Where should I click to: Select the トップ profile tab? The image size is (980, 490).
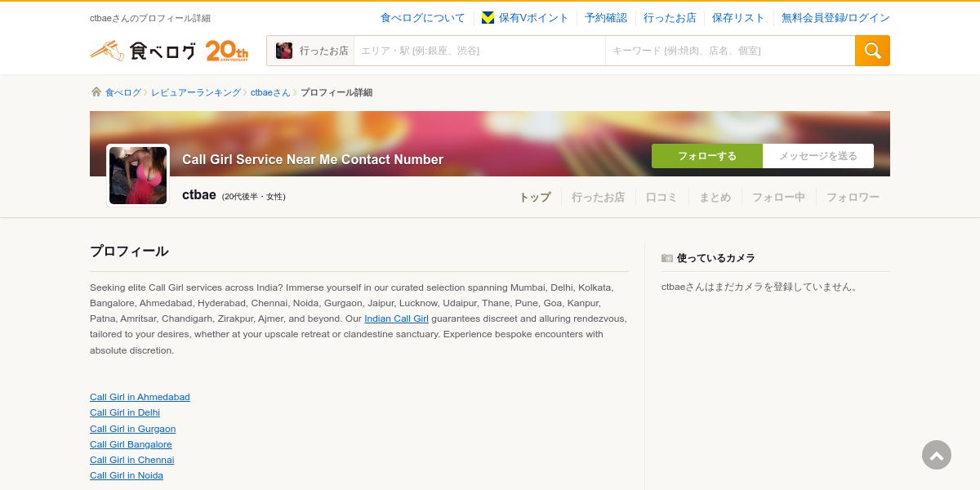[x=535, y=197]
